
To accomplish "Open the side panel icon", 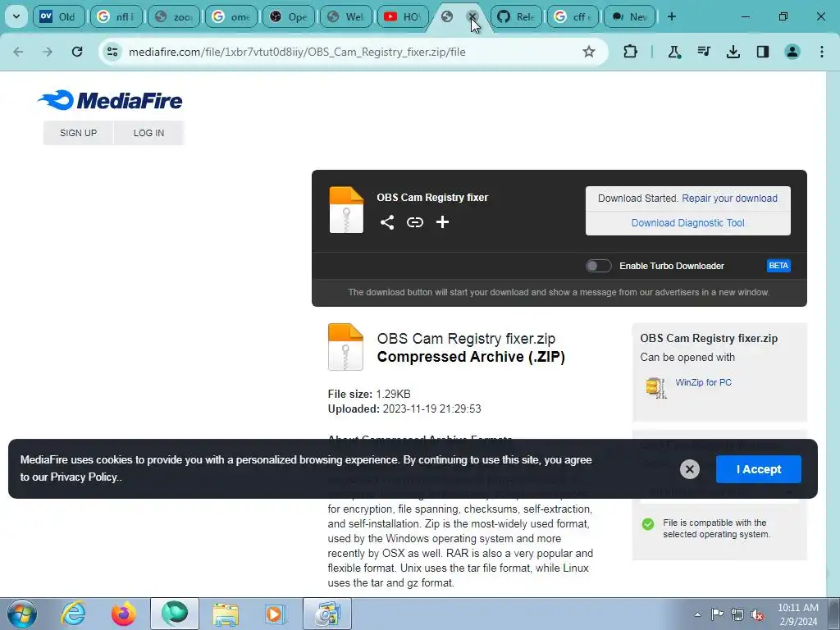I will 762,52.
